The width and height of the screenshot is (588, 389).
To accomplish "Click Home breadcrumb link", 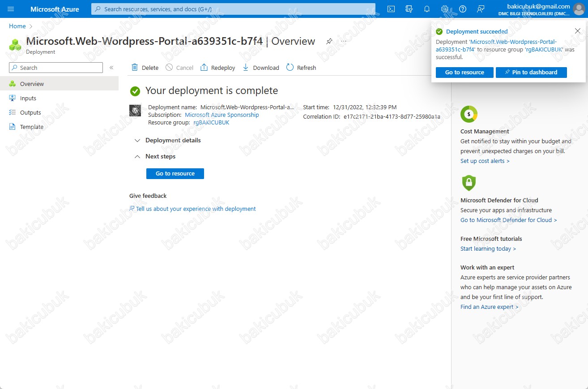I will tap(17, 26).
